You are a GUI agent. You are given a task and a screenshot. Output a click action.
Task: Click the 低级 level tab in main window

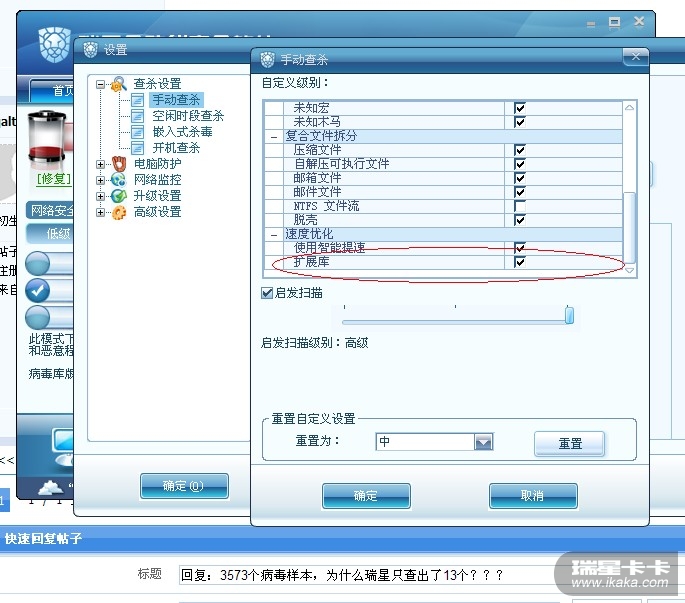pos(50,234)
